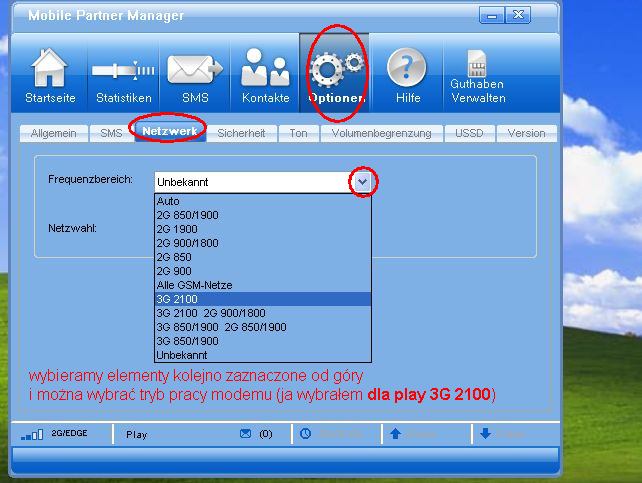Click the signal strength bars icon
The image size is (642, 483).
(x=32, y=434)
